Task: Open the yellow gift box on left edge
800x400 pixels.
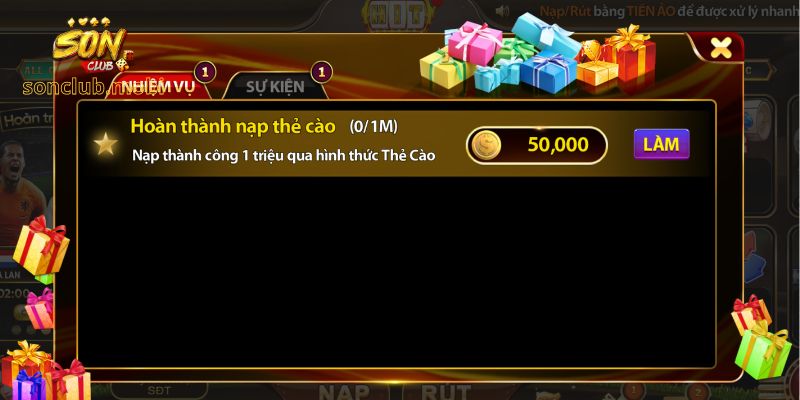Action: pyautogui.click(x=41, y=246)
